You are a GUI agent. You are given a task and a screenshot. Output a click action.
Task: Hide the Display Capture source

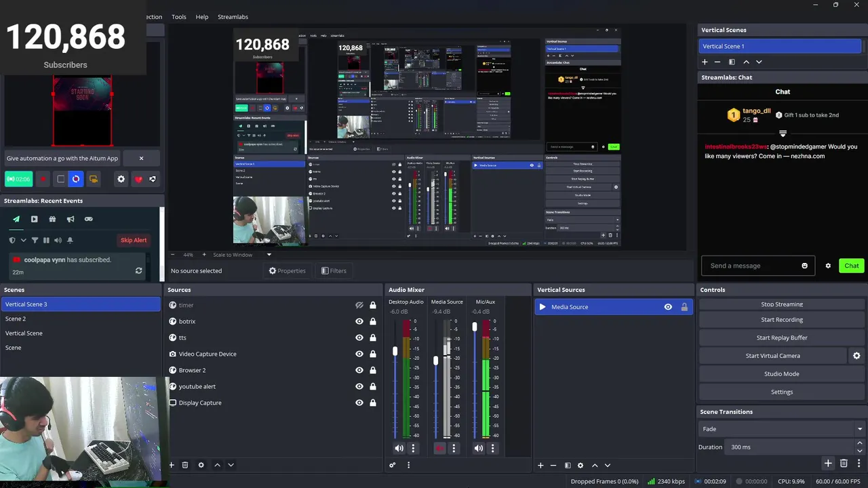click(359, 403)
